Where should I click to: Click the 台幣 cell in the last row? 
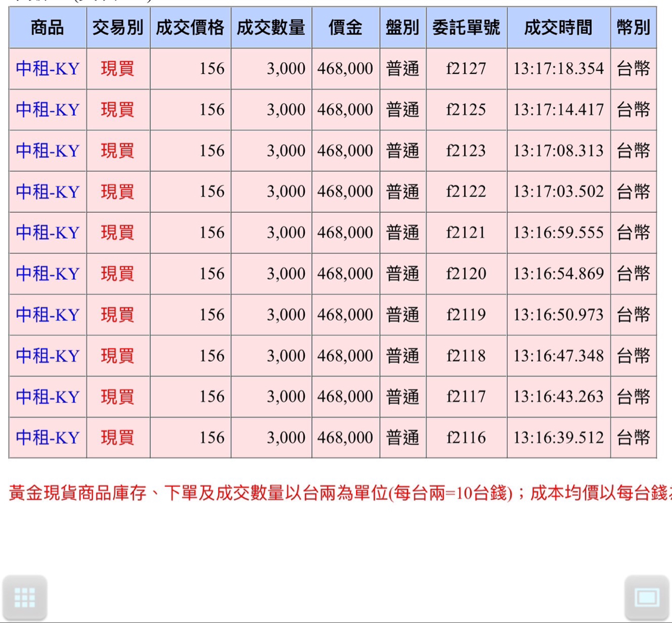[633, 437]
